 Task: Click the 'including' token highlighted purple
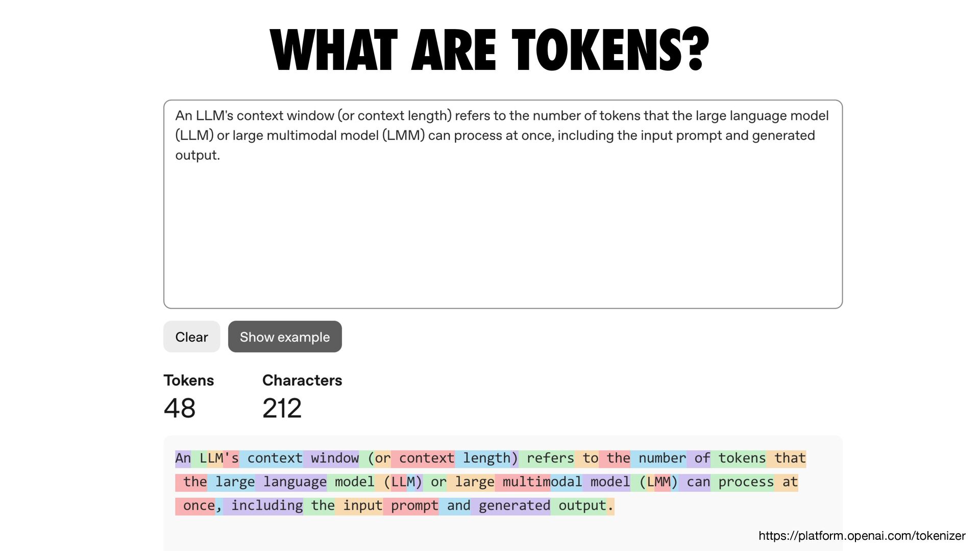tap(263, 506)
